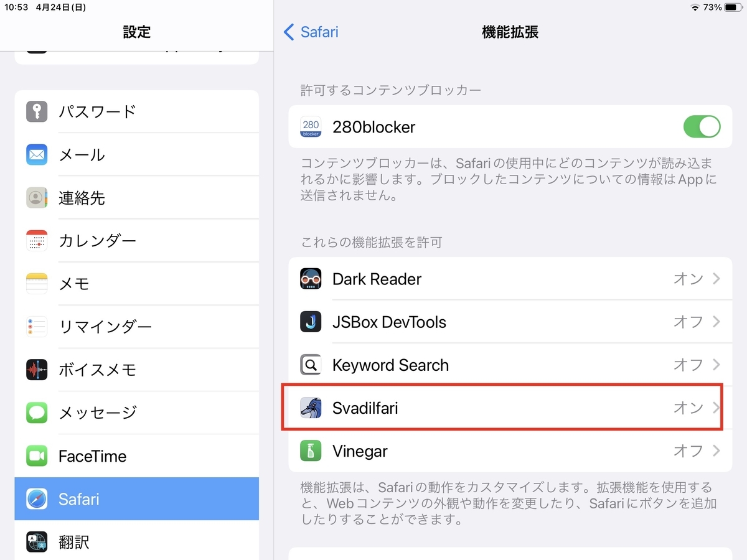Tap the Safari compass icon
This screenshot has height=560, width=747.
point(37,499)
